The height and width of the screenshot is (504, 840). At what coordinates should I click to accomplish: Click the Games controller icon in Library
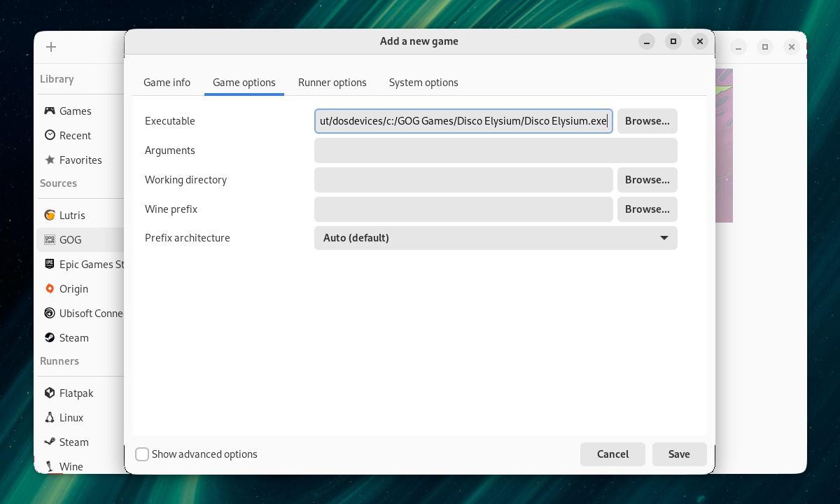tap(50, 111)
